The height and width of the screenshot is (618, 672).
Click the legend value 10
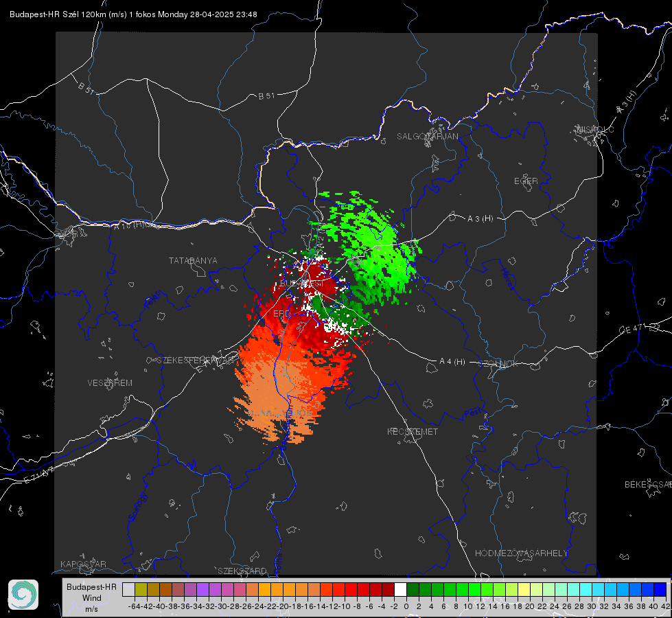[x=468, y=606]
